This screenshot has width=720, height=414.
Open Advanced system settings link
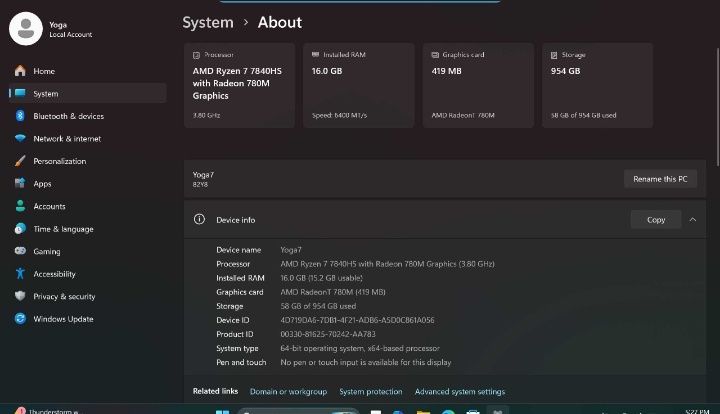[460, 392]
